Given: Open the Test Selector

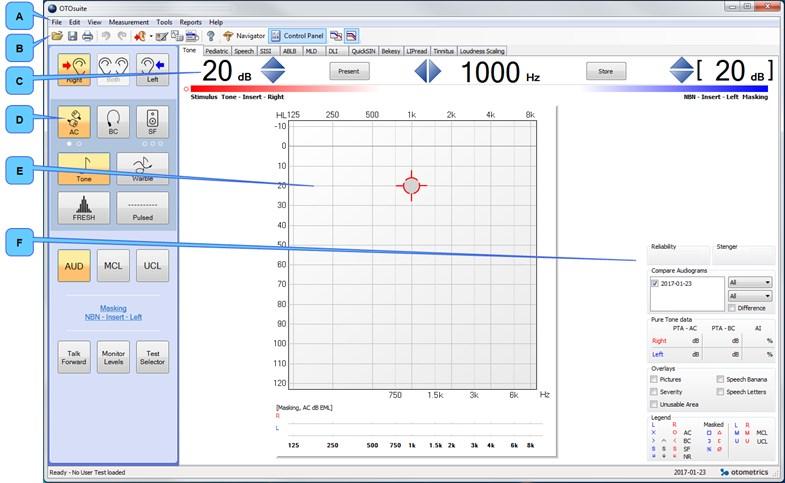Looking at the screenshot, I should [x=152, y=357].
